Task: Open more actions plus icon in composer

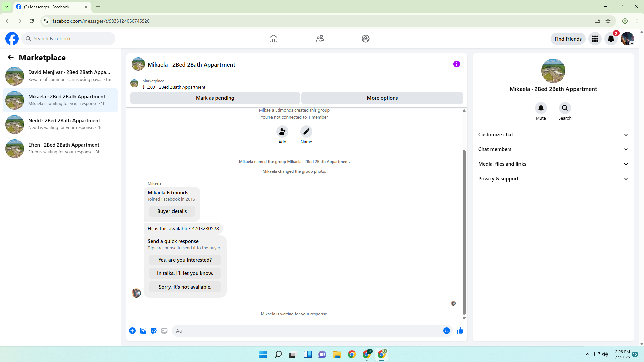Action: pyautogui.click(x=132, y=331)
